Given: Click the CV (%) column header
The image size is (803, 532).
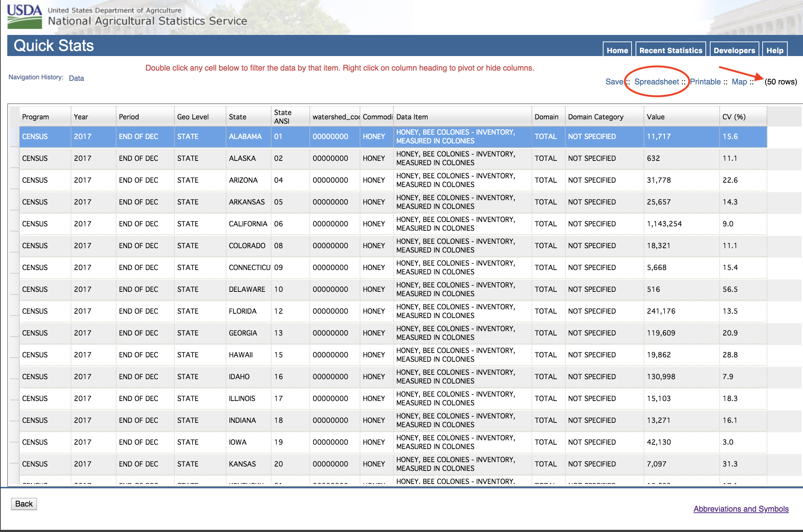Looking at the screenshot, I should click(734, 117).
